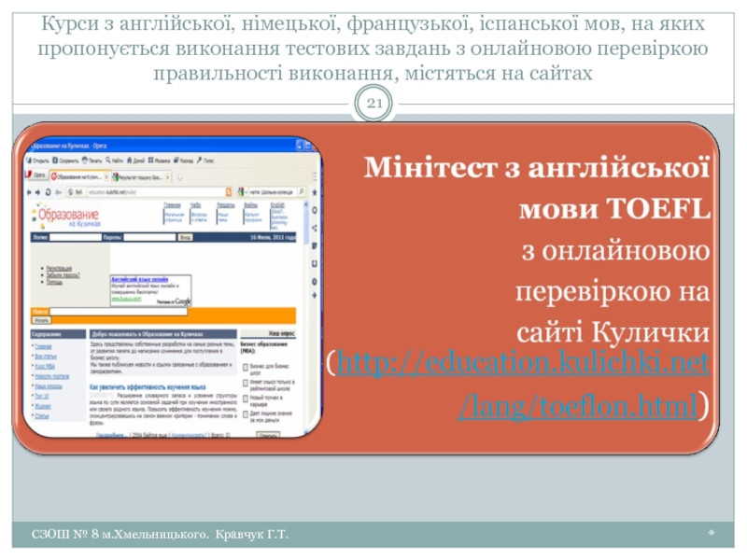
Task: Click the Главная link in site header
Action: pos(172,203)
